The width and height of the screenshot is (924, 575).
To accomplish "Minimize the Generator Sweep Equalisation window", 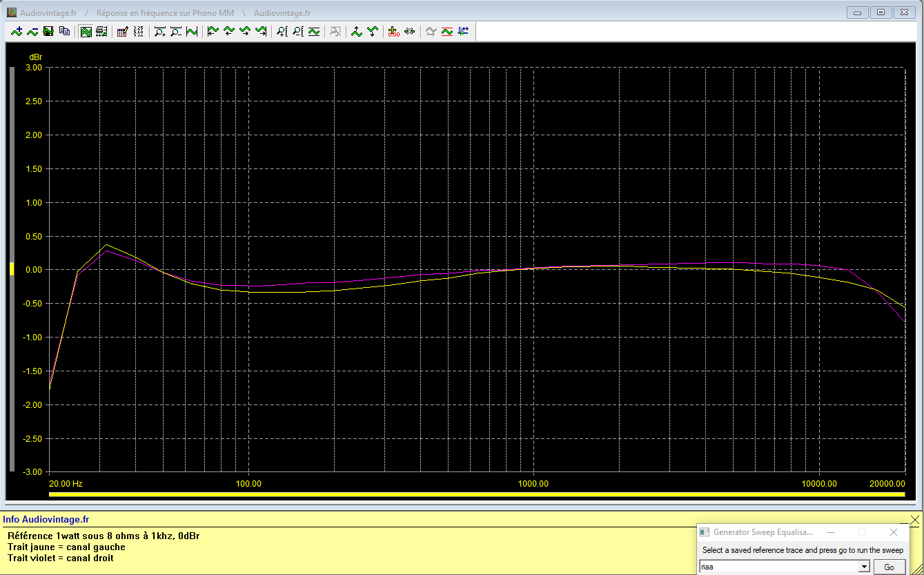I will click(x=830, y=532).
